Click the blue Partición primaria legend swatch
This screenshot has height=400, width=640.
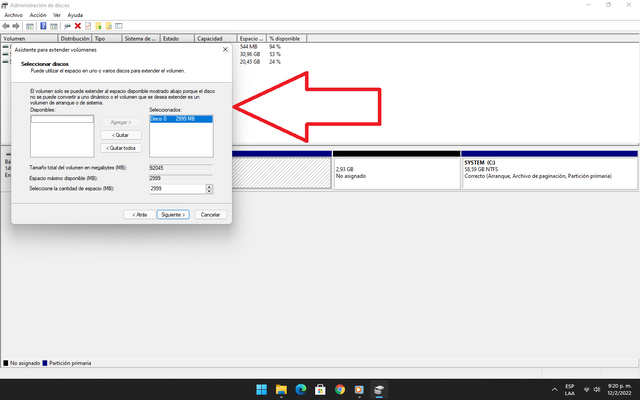tap(45, 363)
